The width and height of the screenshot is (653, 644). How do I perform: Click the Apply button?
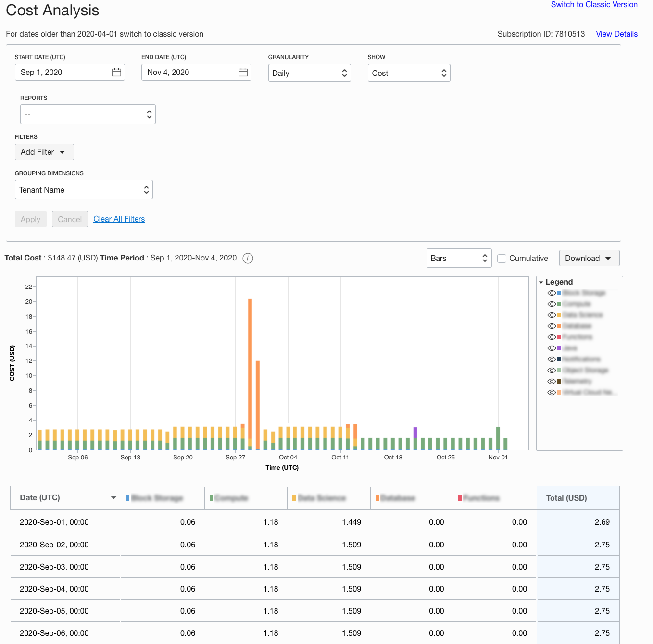(x=30, y=219)
